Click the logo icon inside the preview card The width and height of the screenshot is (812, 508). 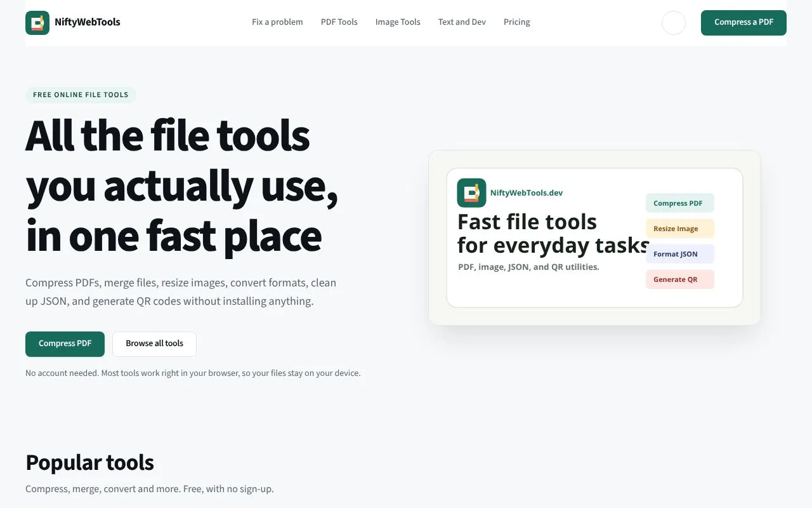coord(471,193)
